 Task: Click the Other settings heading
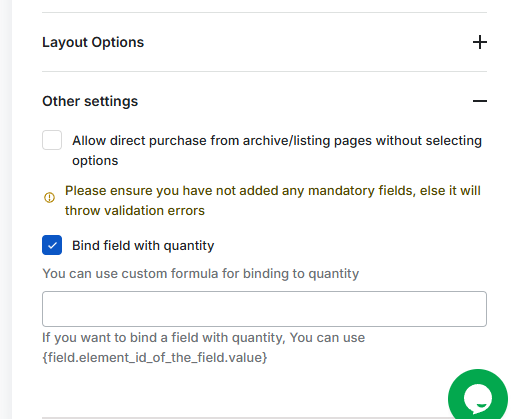pos(90,101)
